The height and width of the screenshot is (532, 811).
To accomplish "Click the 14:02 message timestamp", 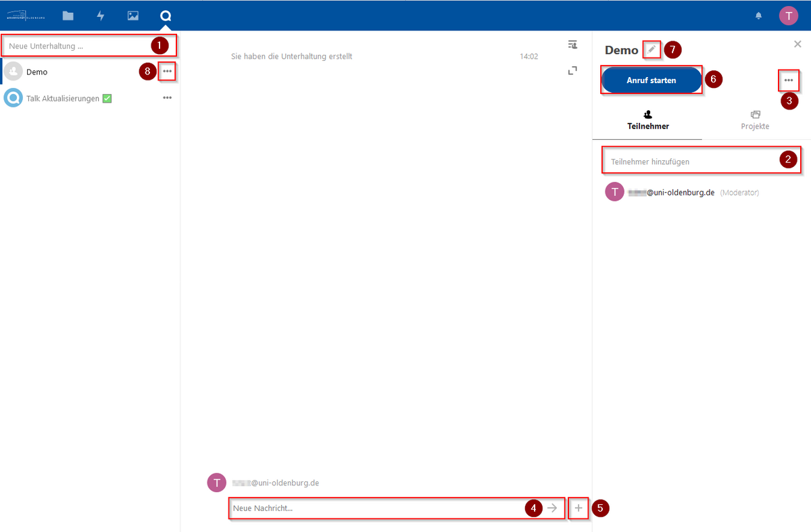I will point(529,56).
